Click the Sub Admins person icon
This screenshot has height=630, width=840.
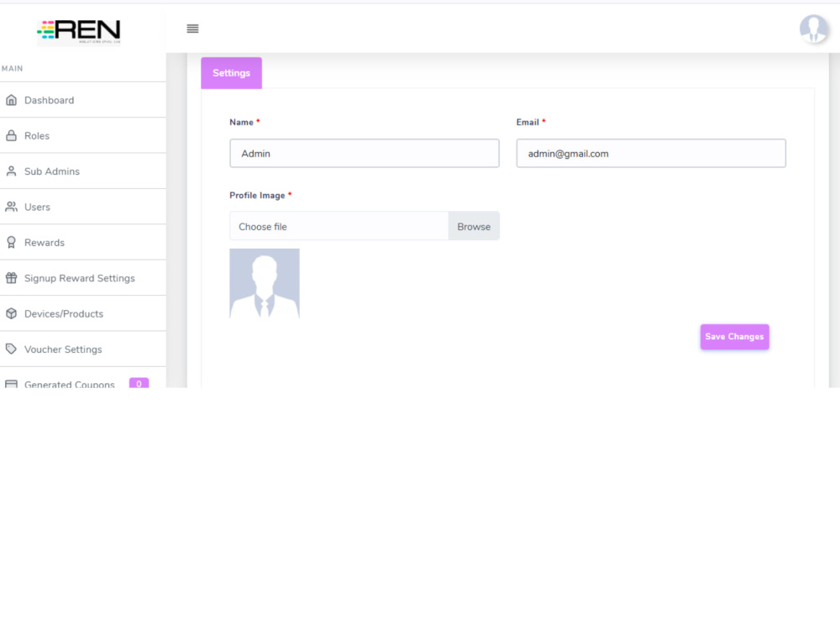[x=11, y=171]
